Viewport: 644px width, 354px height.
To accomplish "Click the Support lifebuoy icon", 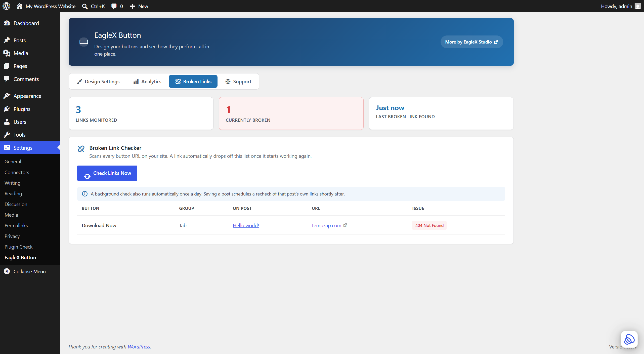I will click(x=228, y=82).
